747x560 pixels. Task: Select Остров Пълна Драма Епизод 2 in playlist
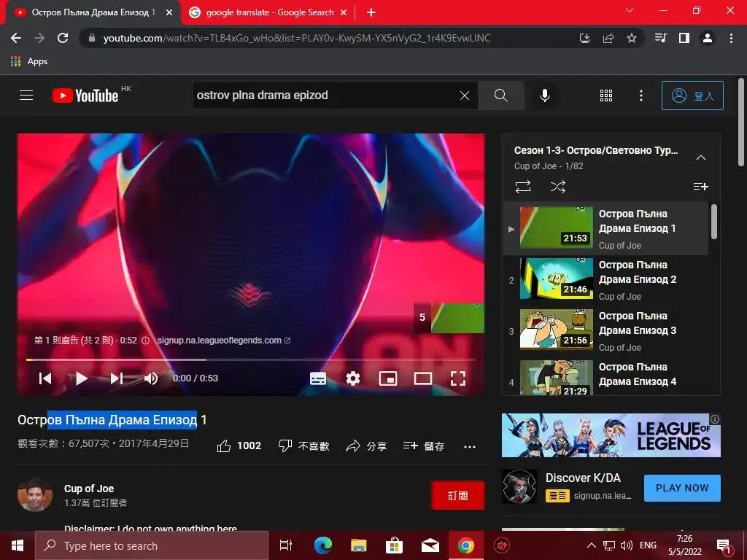606,279
